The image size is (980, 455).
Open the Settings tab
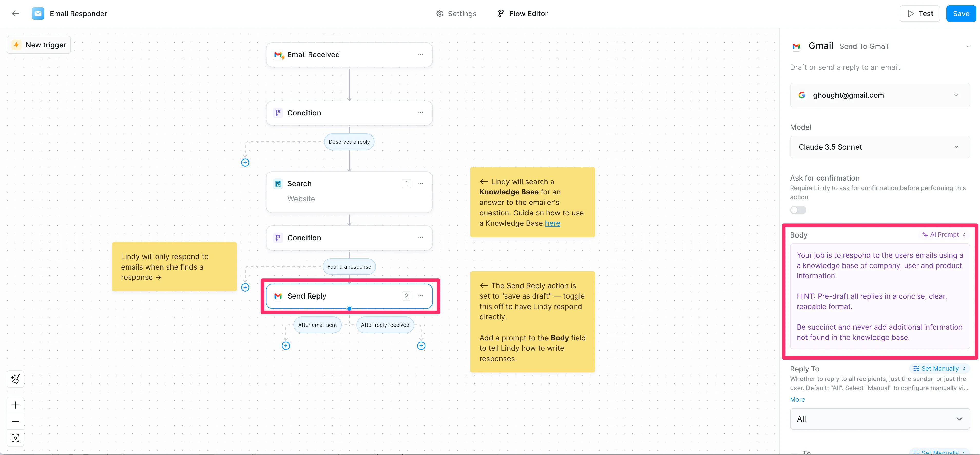[x=456, y=14]
